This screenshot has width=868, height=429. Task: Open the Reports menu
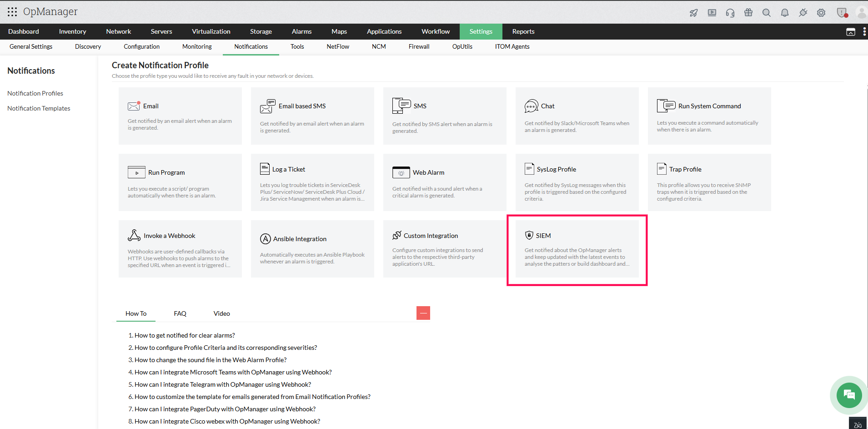(x=523, y=31)
